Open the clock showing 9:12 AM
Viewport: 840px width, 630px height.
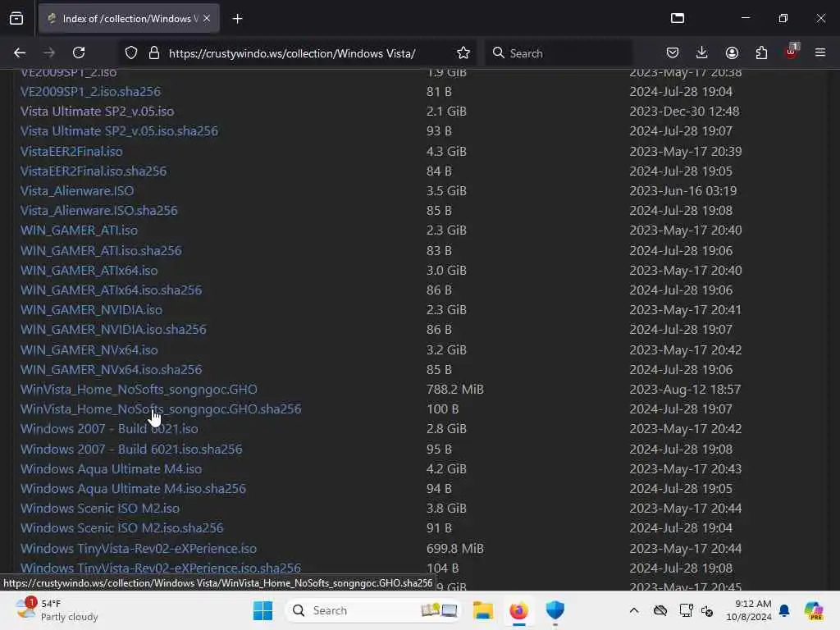coord(749,610)
